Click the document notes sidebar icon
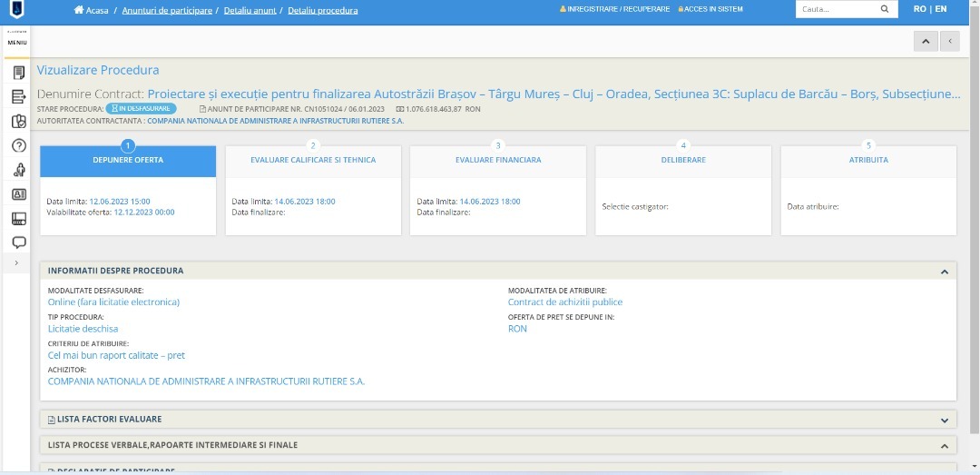 click(19, 74)
